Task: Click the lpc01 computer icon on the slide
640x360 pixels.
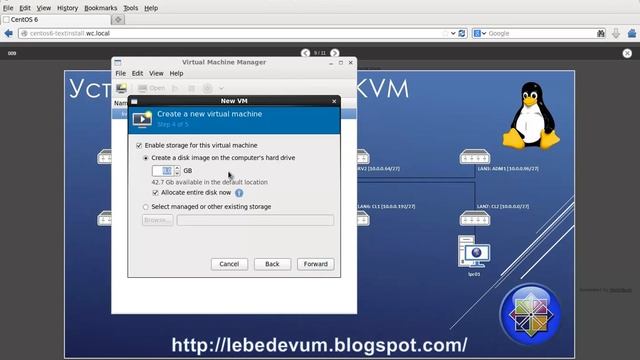Action: pyautogui.click(x=473, y=252)
